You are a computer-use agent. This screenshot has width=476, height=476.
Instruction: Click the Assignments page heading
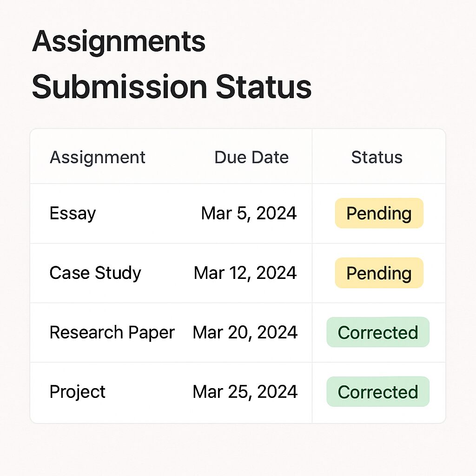pos(119,41)
